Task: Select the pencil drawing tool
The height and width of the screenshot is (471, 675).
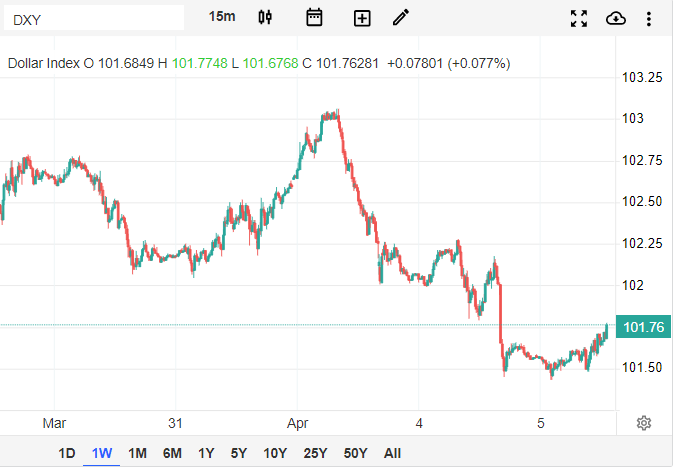Action: tap(401, 17)
